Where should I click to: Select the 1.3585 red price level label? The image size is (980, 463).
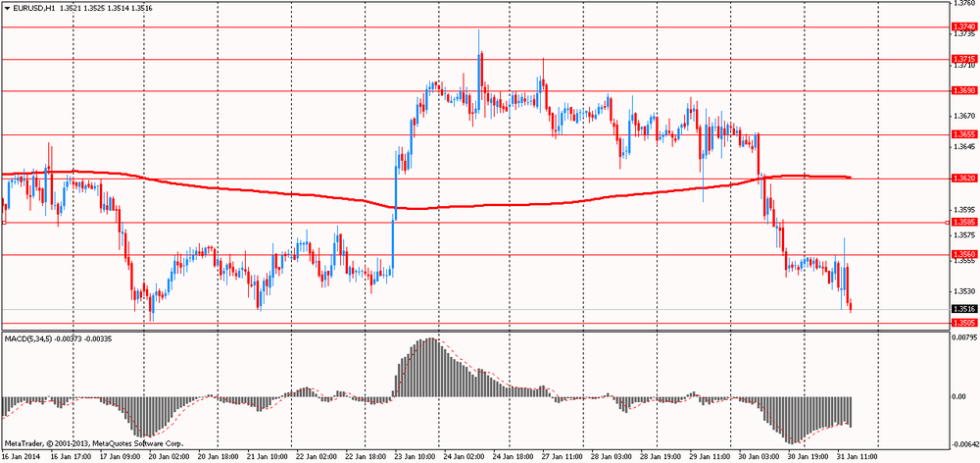963,222
